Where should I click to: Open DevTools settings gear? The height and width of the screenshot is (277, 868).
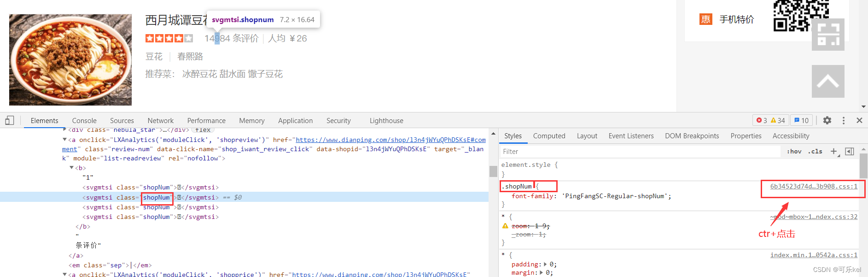(827, 120)
